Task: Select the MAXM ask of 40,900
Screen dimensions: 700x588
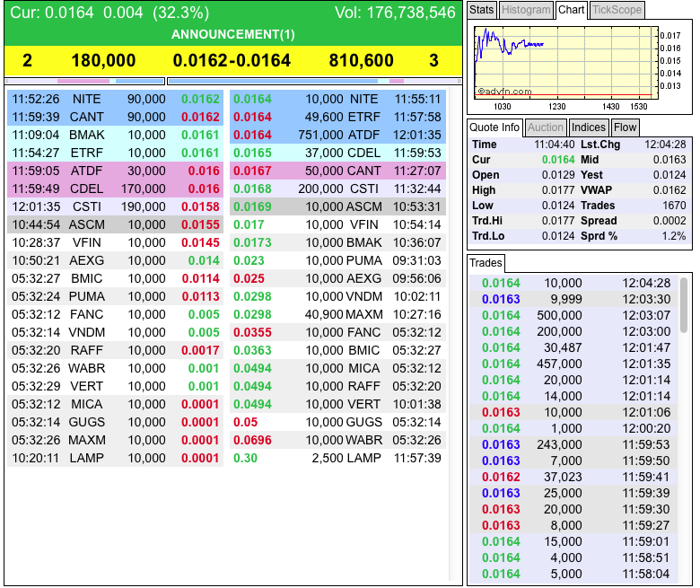Action: 338,314
